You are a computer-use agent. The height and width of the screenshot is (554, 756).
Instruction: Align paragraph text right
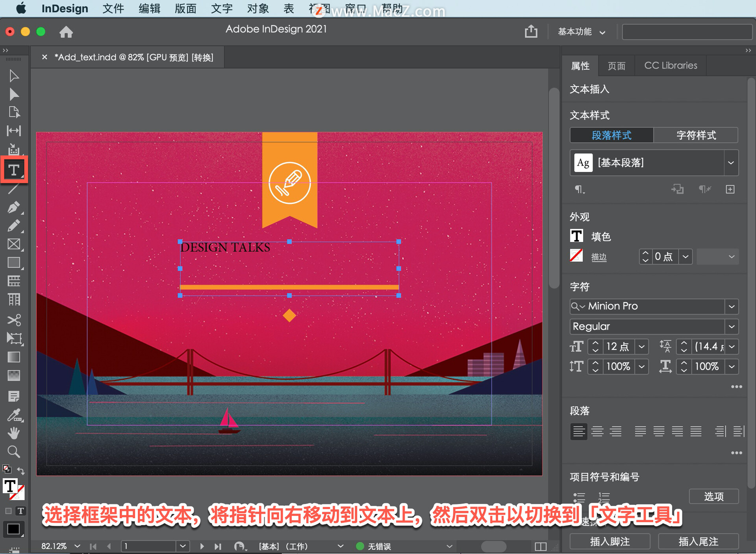pos(616,431)
